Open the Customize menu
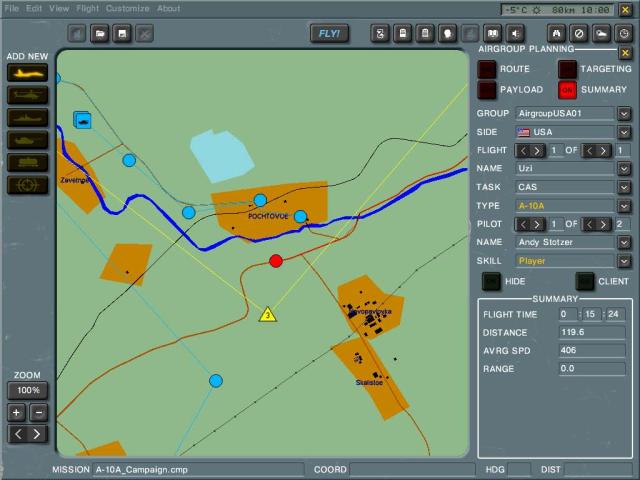Image resolution: width=640 pixels, height=480 pixels. (128, 8)
